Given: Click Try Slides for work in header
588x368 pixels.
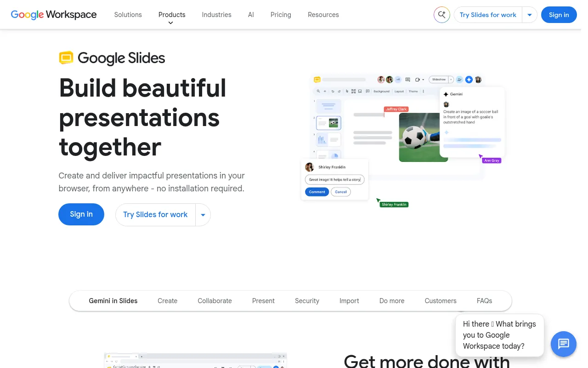Looking at the screenshot, I should tap(488, 15).
